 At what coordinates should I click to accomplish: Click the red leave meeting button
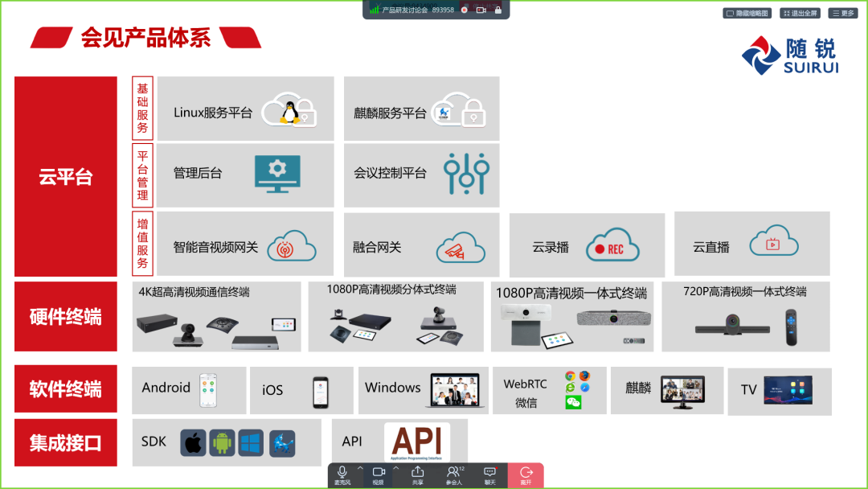(526, 475)
